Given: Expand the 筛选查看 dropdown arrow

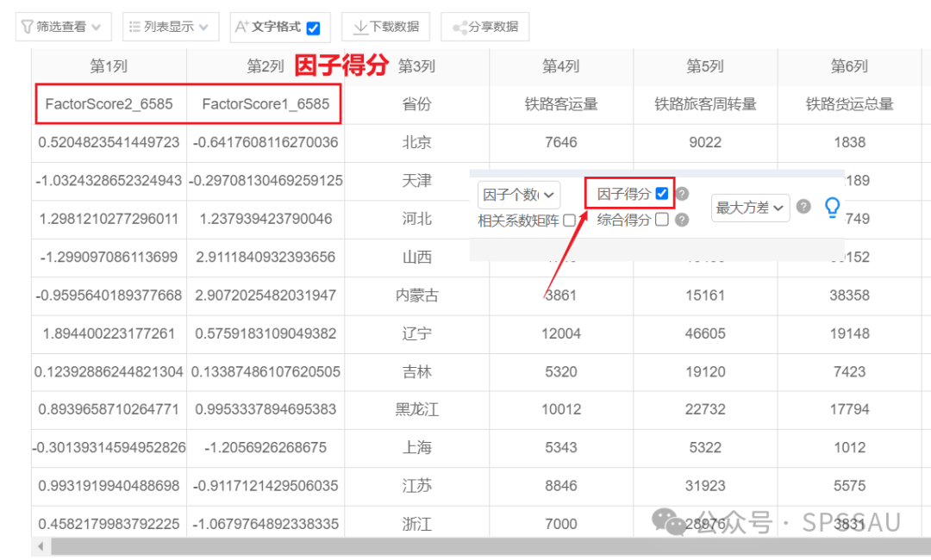Looking at the screenshot, I should tap(97, 28).
